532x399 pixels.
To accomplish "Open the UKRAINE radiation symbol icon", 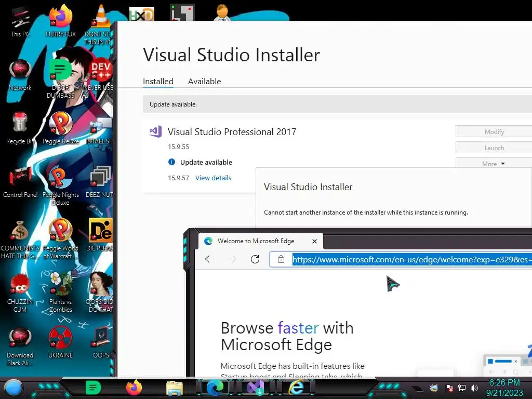I will [60, 343].
